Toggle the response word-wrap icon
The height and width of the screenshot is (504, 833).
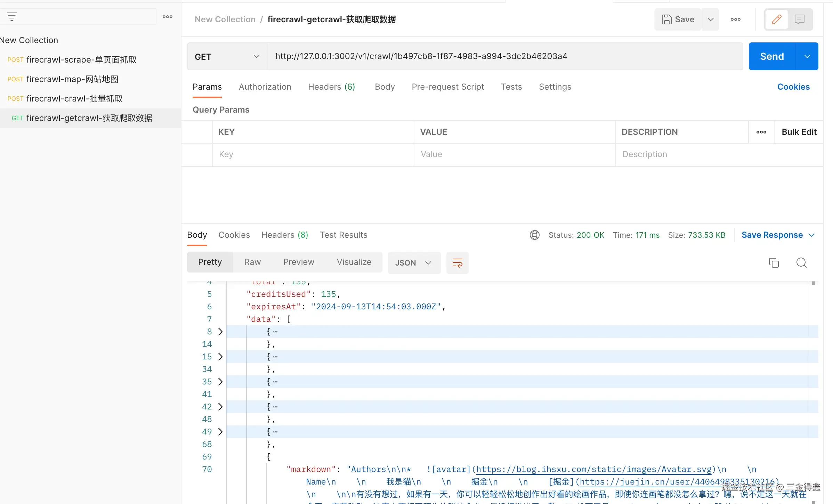point(457,263)
